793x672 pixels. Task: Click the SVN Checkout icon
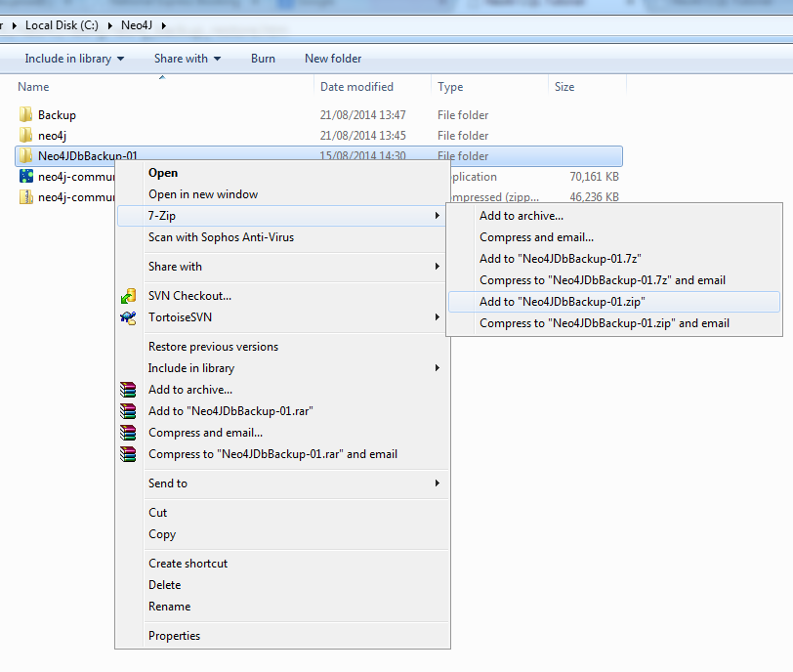(x=128, y=296)
